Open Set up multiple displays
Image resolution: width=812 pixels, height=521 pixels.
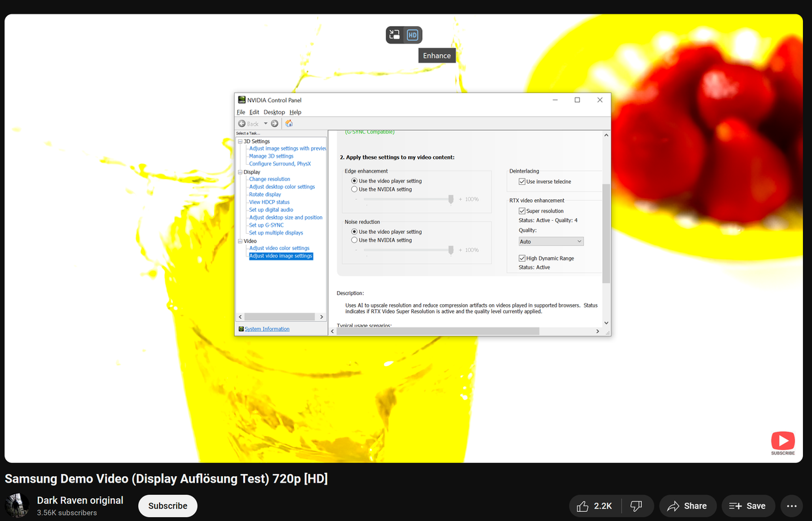point(276,233)
